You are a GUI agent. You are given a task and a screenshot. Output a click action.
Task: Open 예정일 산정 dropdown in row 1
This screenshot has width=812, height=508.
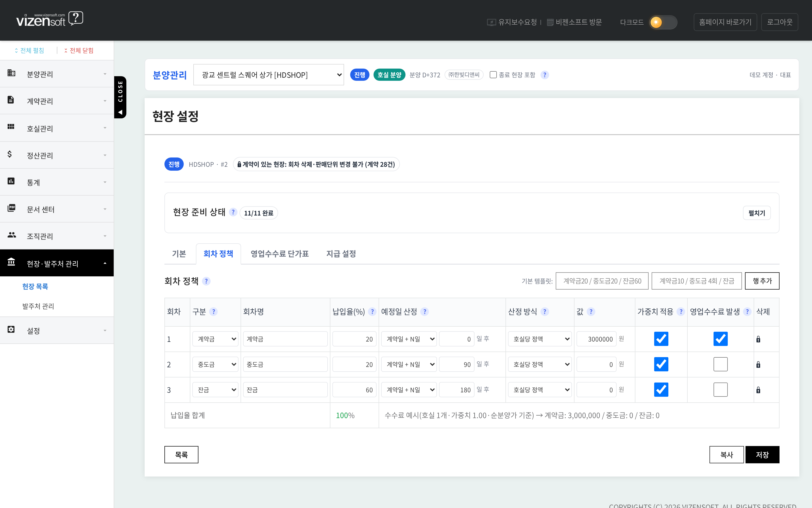click(x=409, y=339)
